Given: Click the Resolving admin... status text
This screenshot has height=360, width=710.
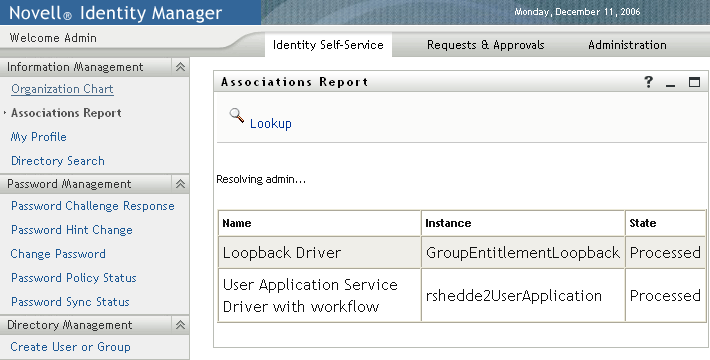Looking at the screenshot, I should point(261,180).
